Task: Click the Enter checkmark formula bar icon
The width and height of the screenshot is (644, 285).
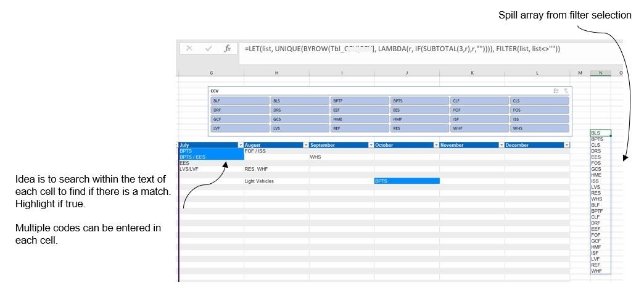Action: [x=208, y=49]
